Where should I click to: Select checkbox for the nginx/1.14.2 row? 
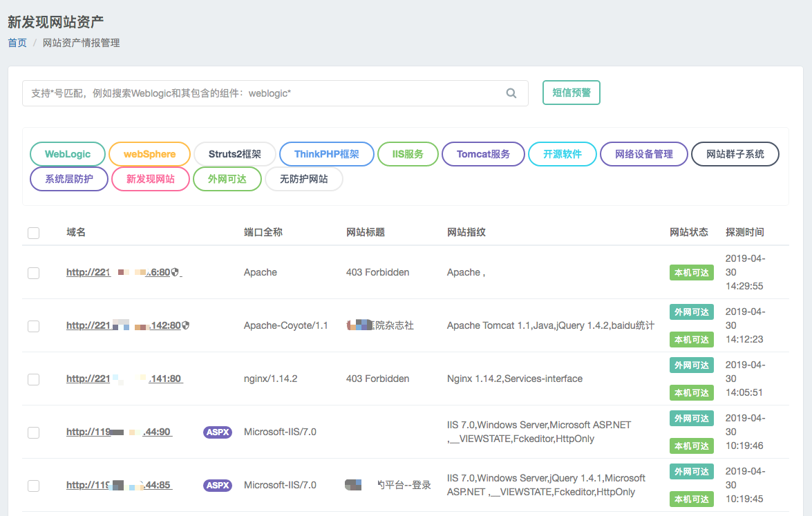(x=33, y=379)
